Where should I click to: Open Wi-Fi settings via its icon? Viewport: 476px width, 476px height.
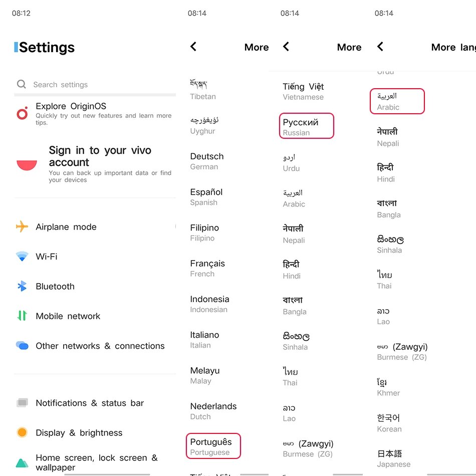22,257
